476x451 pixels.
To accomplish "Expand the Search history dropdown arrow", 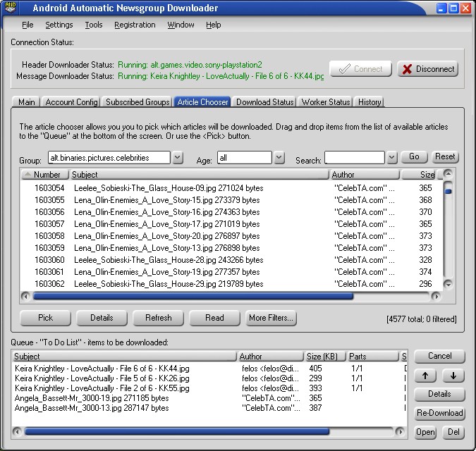I will tap(392, 158).
